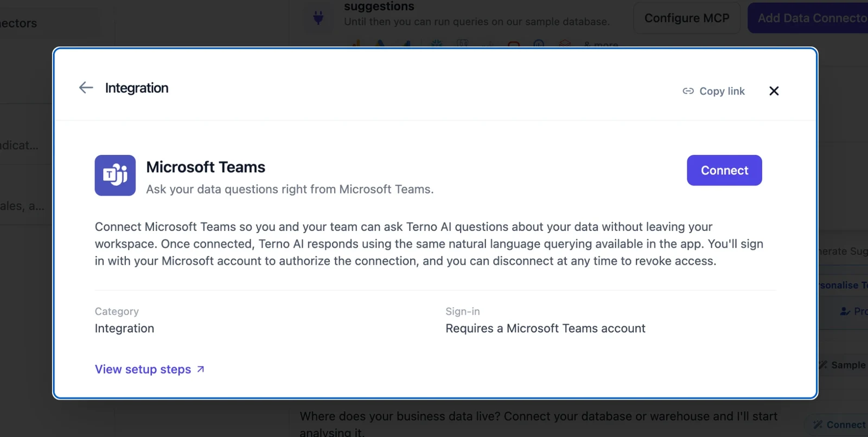Click the 'Sign-in' field label

click(463, 311)
